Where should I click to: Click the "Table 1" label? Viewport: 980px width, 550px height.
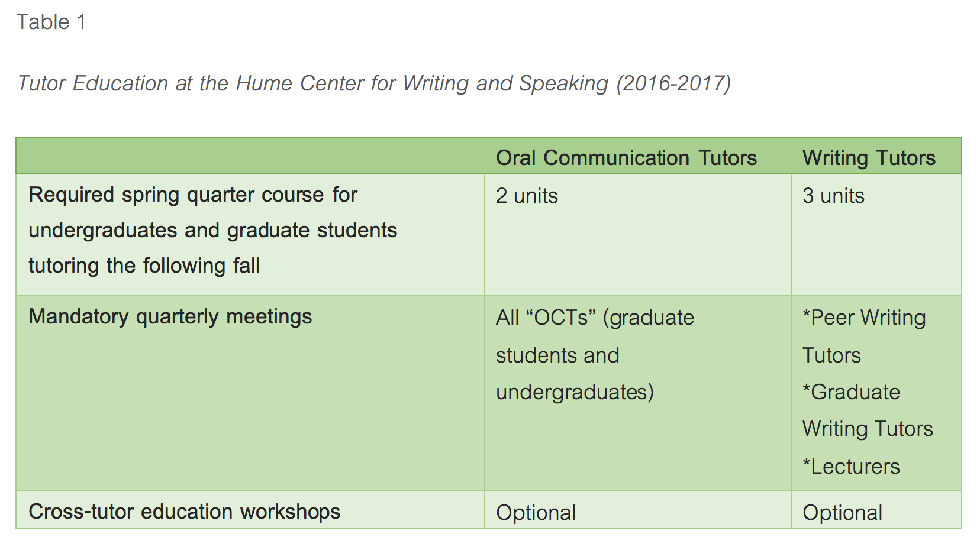point(51,22)
